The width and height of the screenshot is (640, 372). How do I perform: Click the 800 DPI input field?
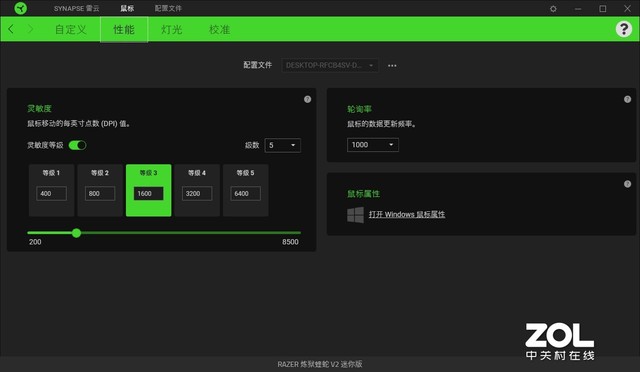point(100,194)
